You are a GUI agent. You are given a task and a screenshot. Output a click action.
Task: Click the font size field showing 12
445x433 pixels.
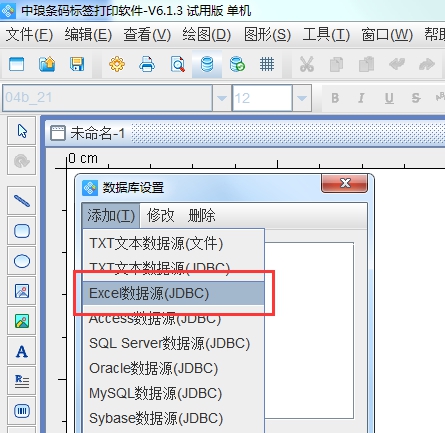tap(262, 98)
